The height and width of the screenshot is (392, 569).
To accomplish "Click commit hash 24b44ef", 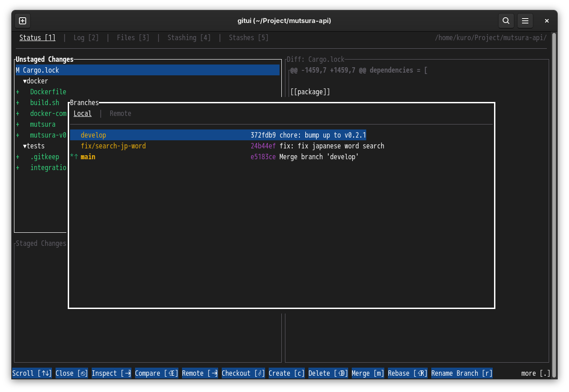I will point(263,146).
